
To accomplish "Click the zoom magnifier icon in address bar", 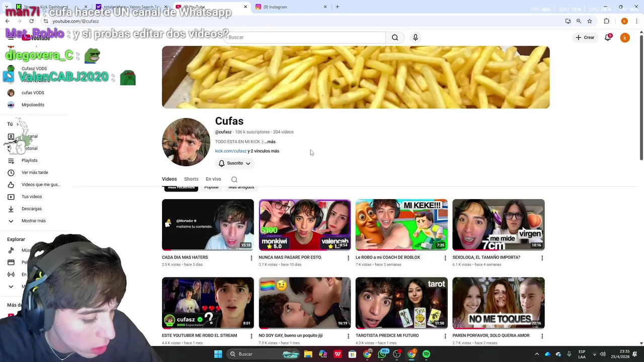I will (579, 21).
